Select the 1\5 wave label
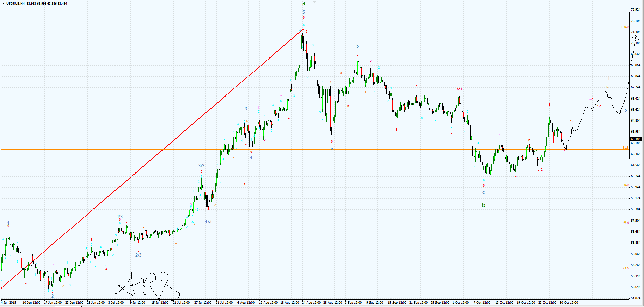Screen dimensions: 644x307 (572, 121)
